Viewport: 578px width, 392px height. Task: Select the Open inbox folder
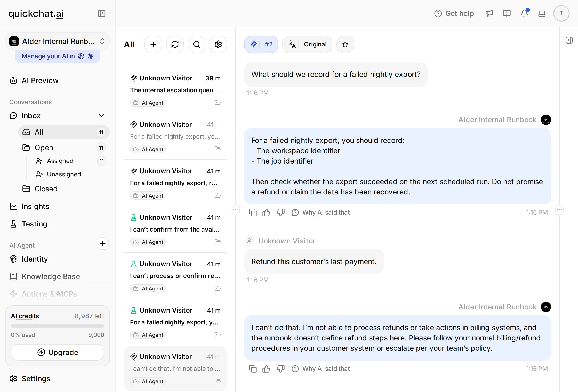tap(64, 148)
